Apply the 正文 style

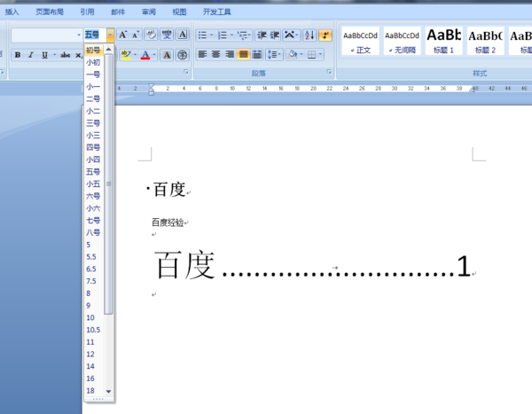[x=360, y=42]
